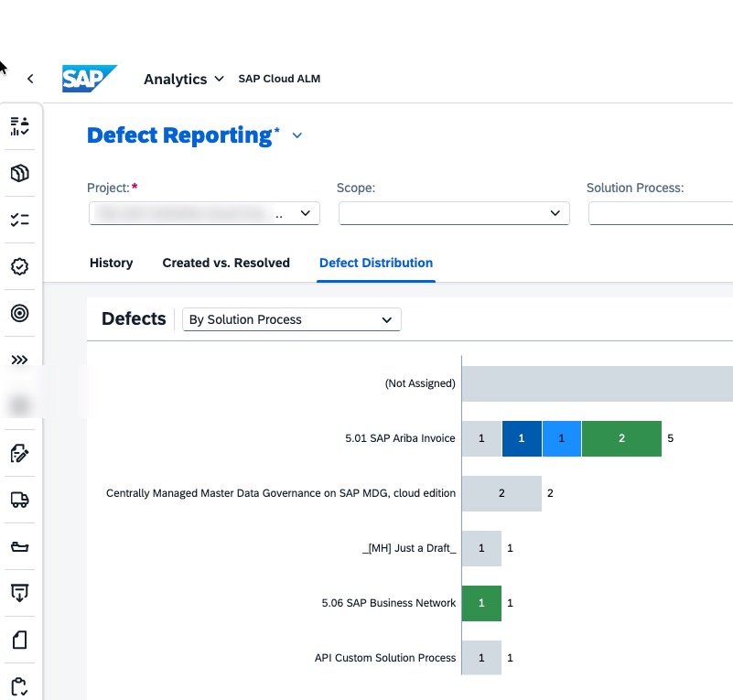
Task: Click the 'Defect Reporting' page title
Action: (179, 135)
